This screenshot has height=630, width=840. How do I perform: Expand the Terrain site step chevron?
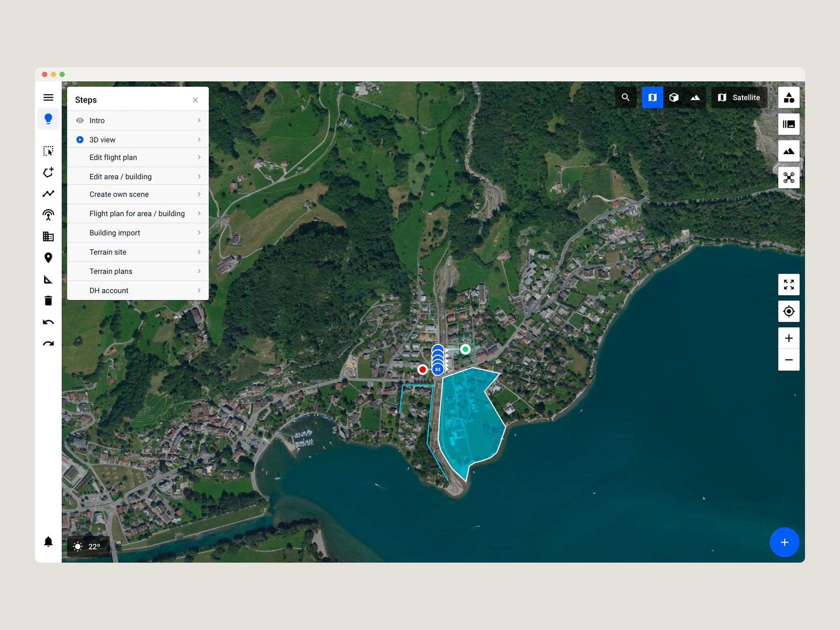pyautogui.click(x=199, y=252)
